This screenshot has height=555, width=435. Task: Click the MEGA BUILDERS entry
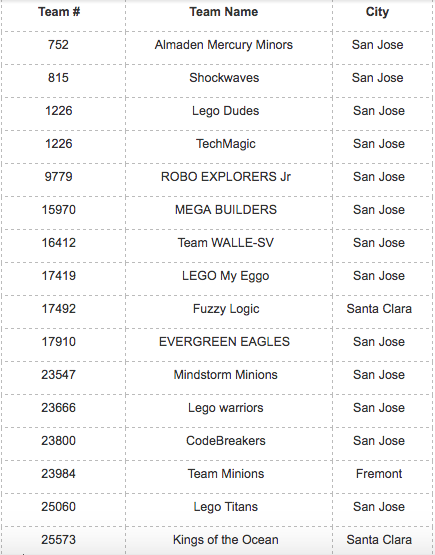[225, 210]
